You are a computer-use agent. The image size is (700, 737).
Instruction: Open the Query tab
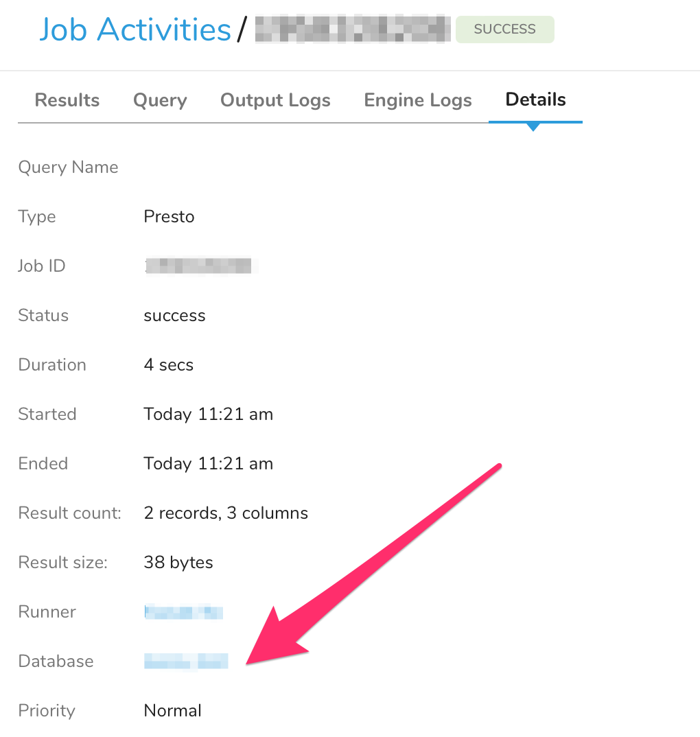[x=160, y=100]
